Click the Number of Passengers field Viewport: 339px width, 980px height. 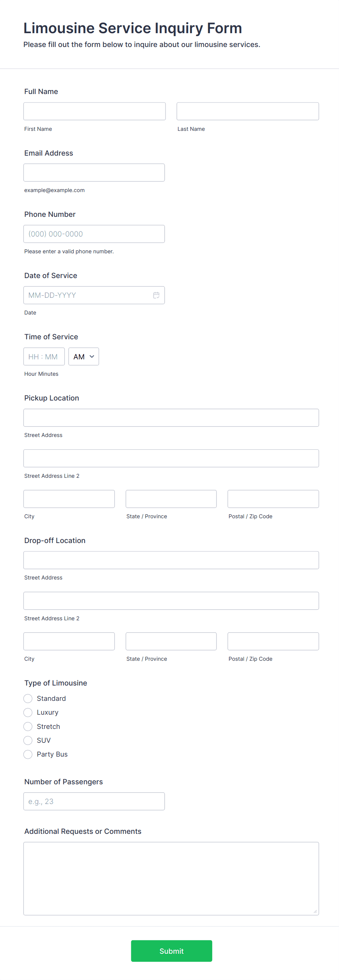(x=94, y=801)
